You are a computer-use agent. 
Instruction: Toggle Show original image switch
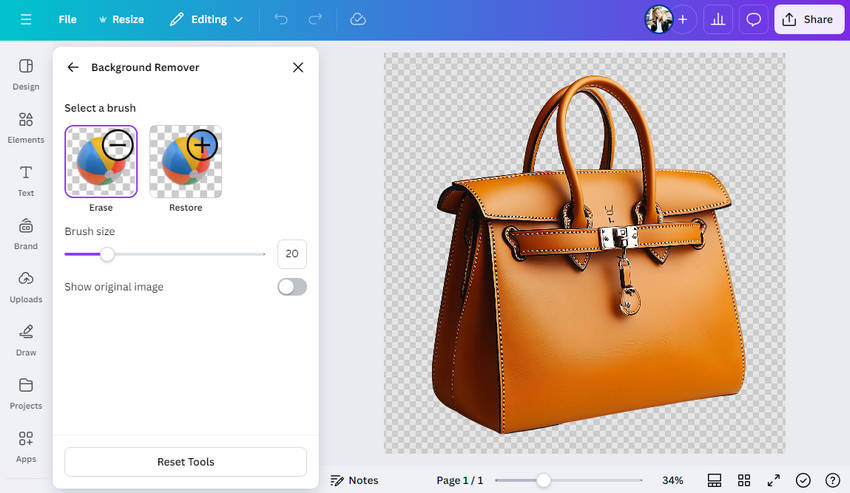(292, 287)
